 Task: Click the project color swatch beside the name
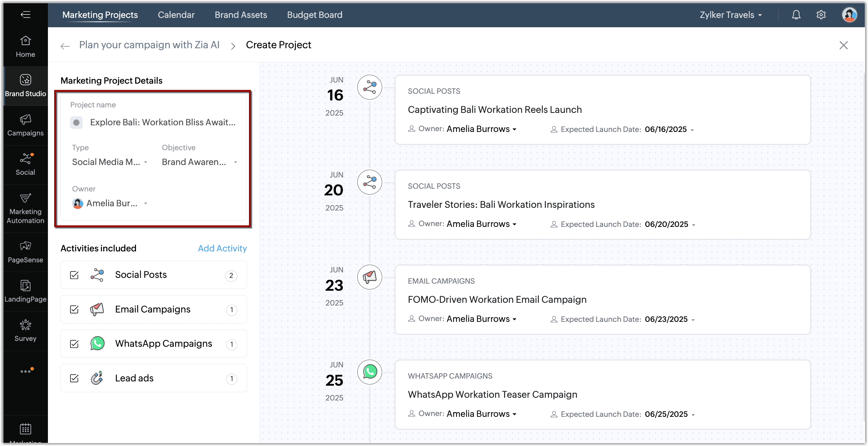[76, 123]
